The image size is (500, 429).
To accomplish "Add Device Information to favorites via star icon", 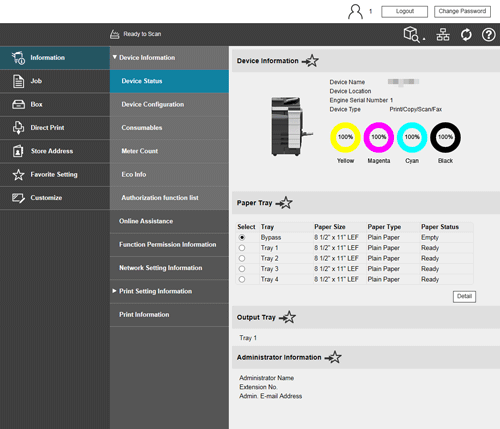I will click(x=310, y=61).
